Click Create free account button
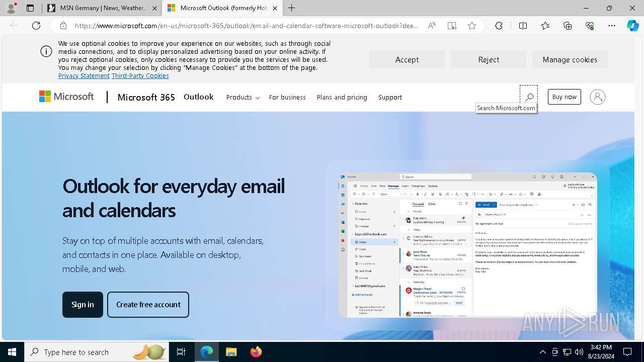The width and height of the screenshot is (644, 362). [x=148, y=305]
